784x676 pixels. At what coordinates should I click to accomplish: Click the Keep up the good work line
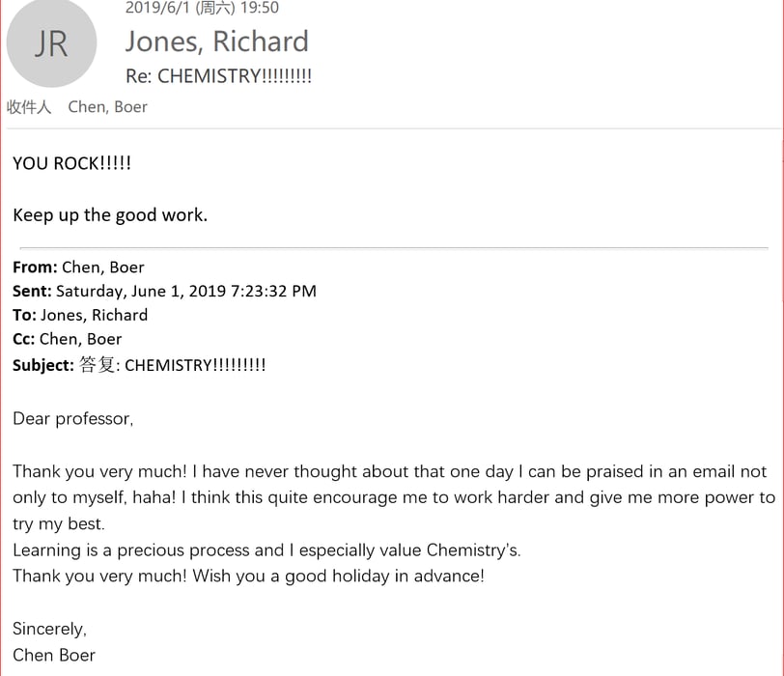(110, 215)
